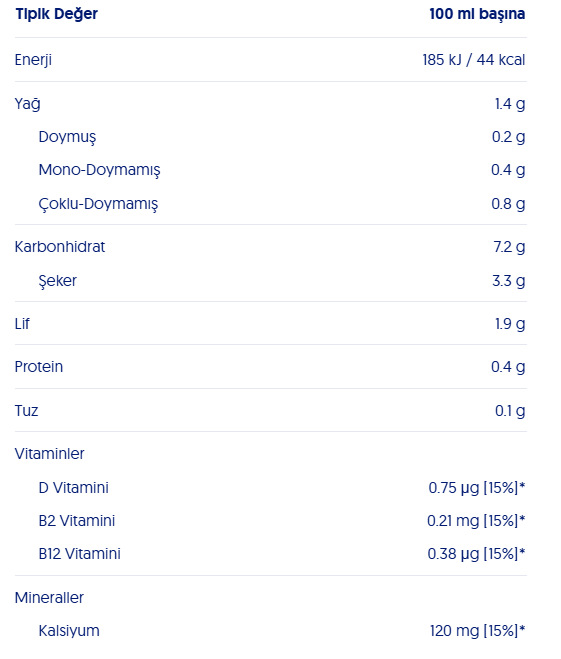Click the Mineraller section heading
The height and width of the screenshot is (659, 561).
(50, 598)
